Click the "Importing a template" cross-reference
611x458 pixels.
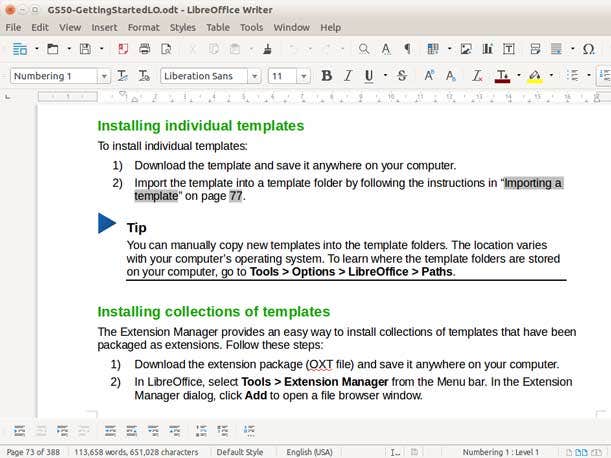click(532, 183)
